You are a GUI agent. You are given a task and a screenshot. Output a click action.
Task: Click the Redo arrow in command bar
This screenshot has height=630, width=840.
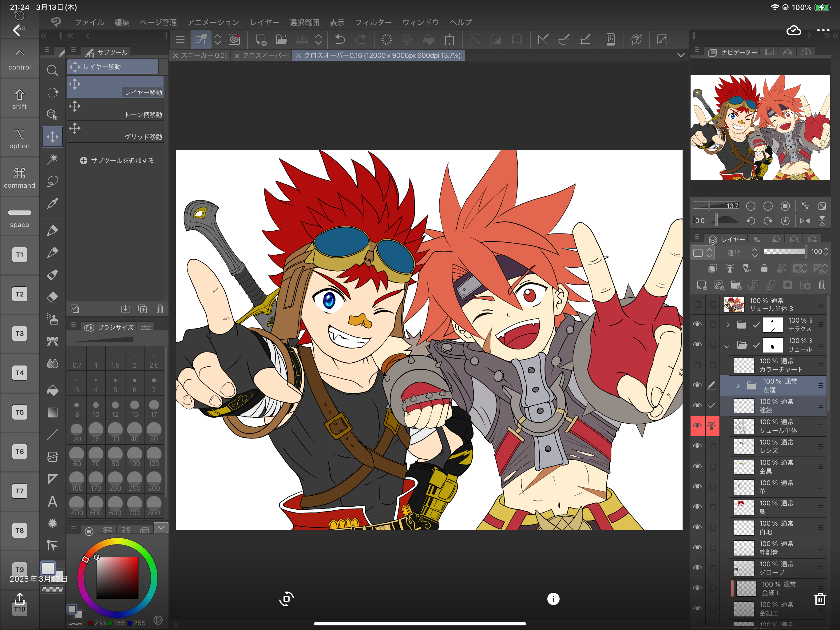pos(361,39)
